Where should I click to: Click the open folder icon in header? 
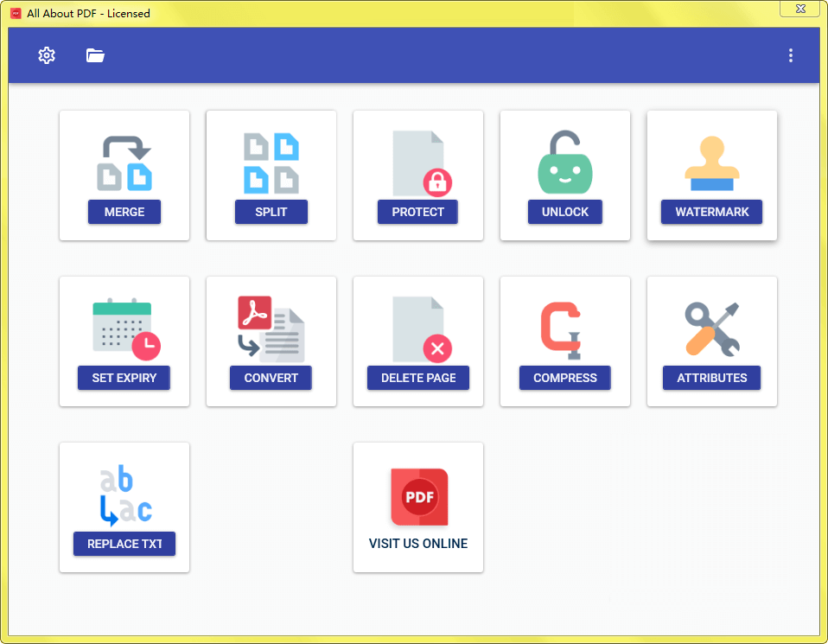point(95,55)
